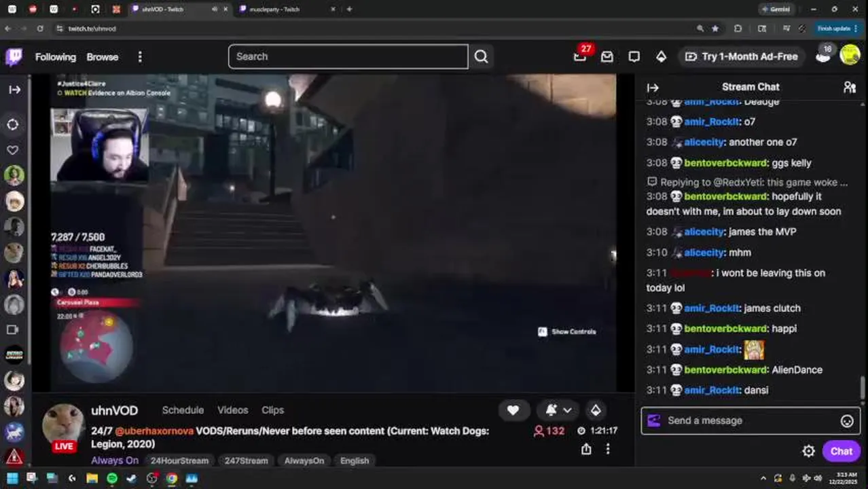Open the Videos tab of uhnVOD
Screen dimensions: 868x489
coord(232,410)
